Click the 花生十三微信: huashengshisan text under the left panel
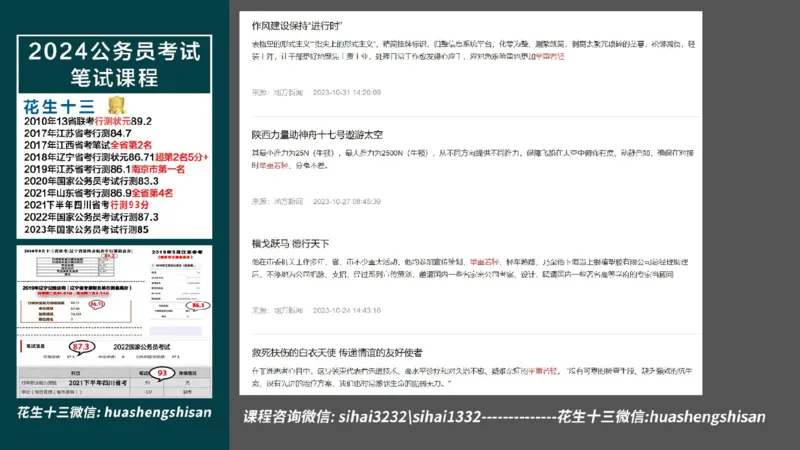Viewport: 800px width, 450px height. tap(114, 412)
